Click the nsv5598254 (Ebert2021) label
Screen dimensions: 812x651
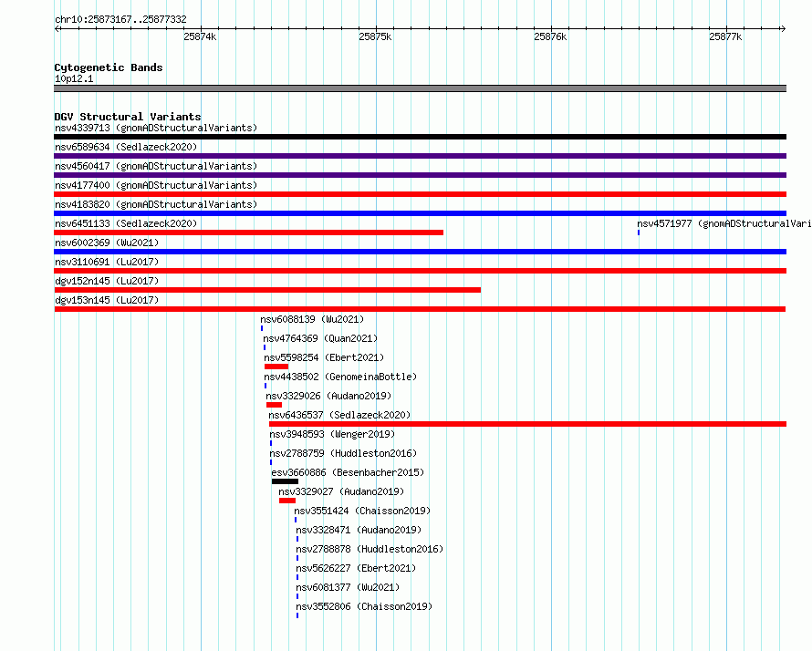click(324, 357)
